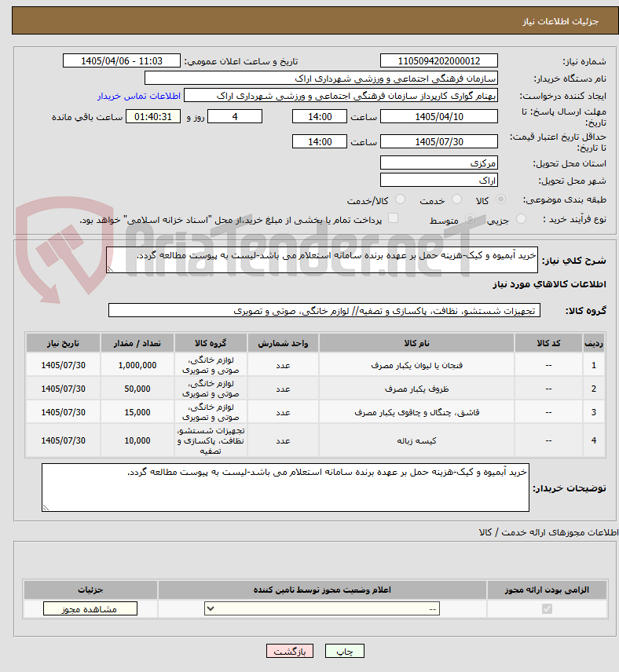Click the شماره نیاز number field
Image resolution: width=619 pixels, height=672 pixels.
coord(439,61)
